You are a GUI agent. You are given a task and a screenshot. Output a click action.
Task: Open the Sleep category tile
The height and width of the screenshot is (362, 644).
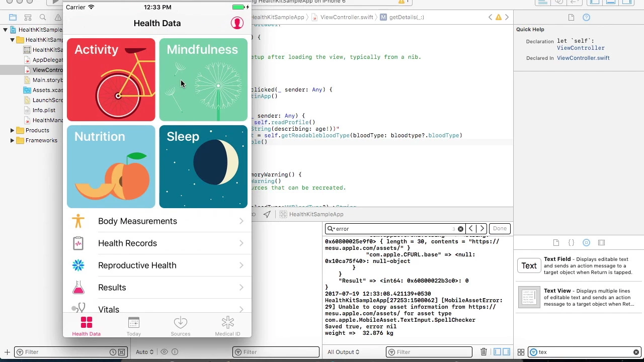pyautogui.click(x=203, y=166)
